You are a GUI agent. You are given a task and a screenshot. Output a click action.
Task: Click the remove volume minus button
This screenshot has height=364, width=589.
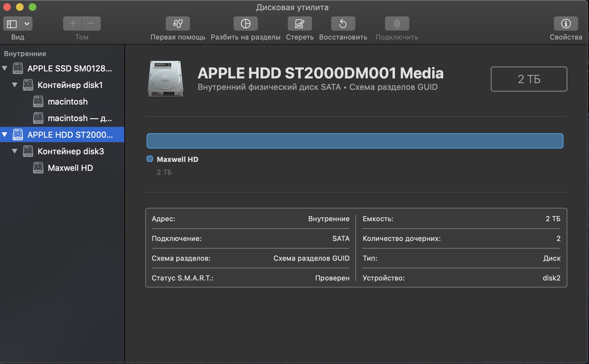[91, 24]
